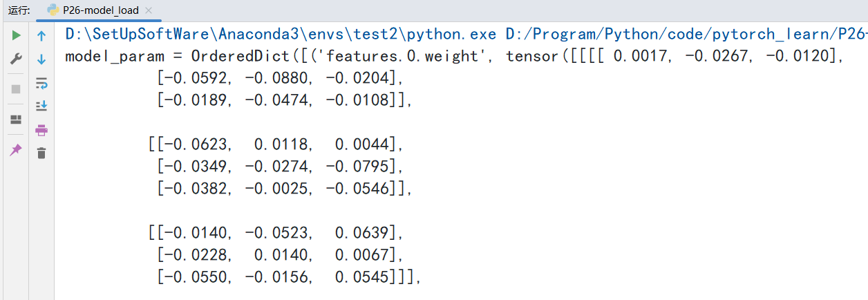
Task: Close the P26-model_load tab
Action: [149, 10]
